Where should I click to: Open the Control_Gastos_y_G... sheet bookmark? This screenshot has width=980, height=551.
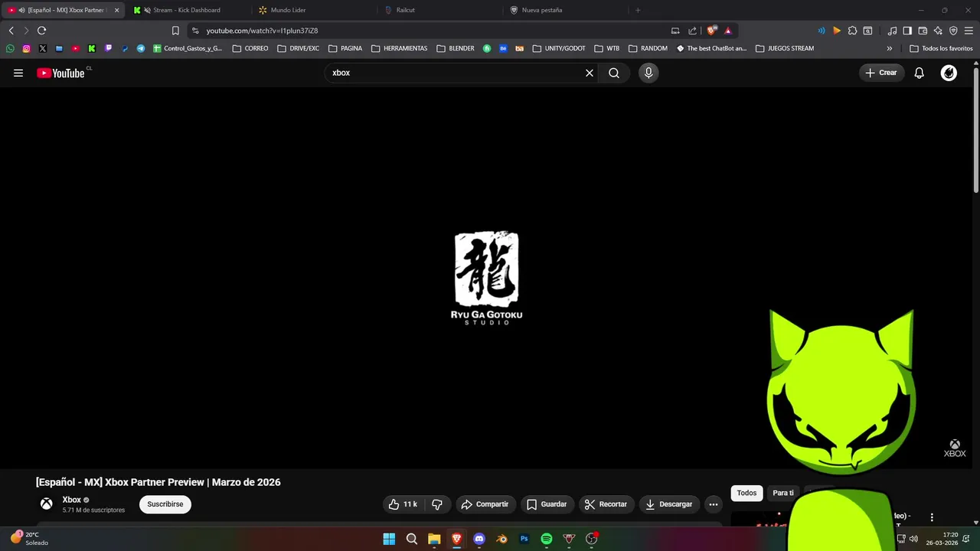[188, 48]
